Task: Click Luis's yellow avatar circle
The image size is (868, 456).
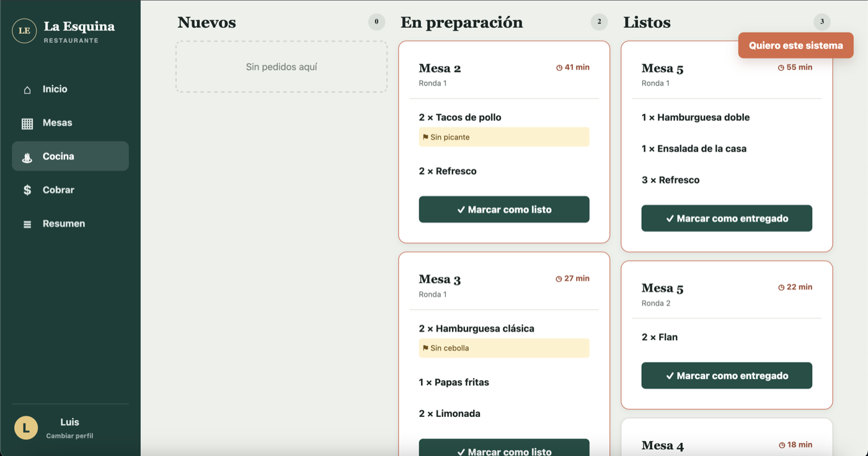Action: click(26, 427)
